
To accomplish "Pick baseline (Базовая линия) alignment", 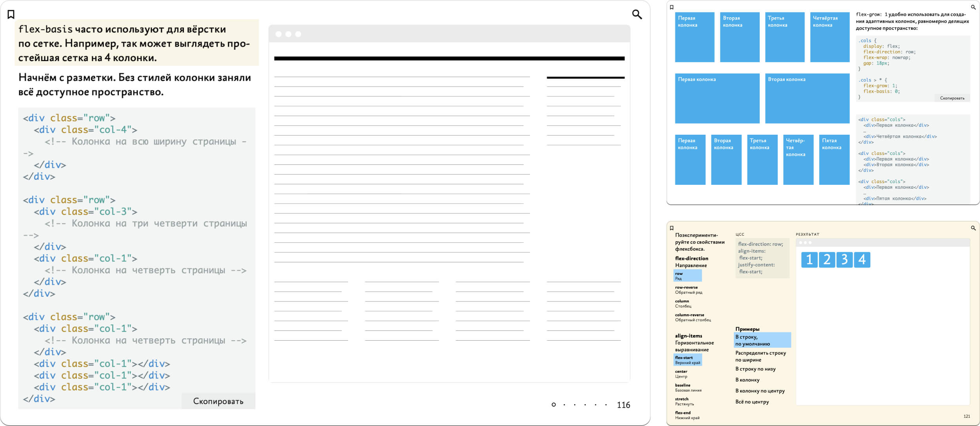I will [x=688, y=388].
